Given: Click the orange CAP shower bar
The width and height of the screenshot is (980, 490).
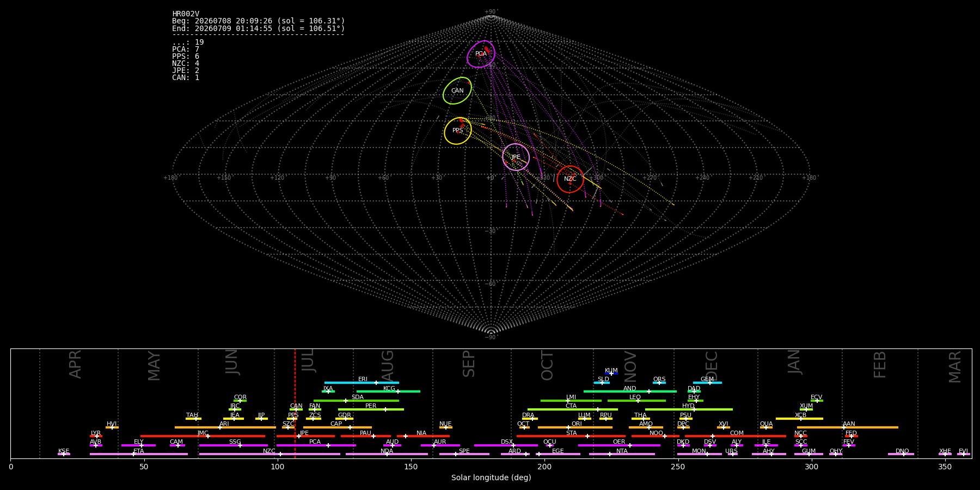Looking at the screenshot, I should [x=338, y=427].
